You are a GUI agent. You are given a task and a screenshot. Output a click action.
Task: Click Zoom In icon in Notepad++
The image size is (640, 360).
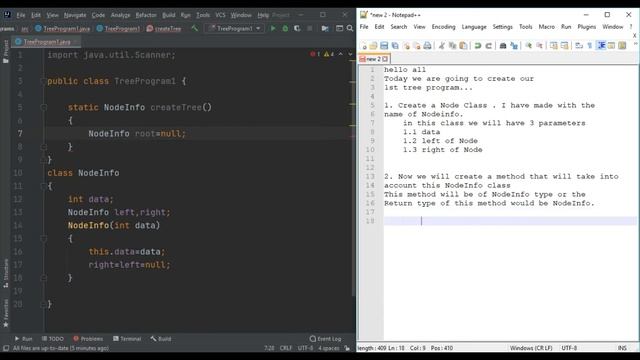coord(529,46)
